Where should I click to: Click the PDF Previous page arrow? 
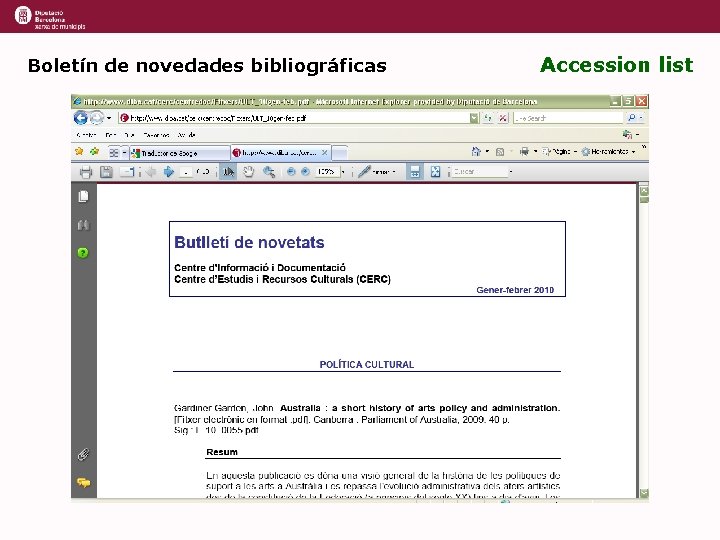[151, 172]
